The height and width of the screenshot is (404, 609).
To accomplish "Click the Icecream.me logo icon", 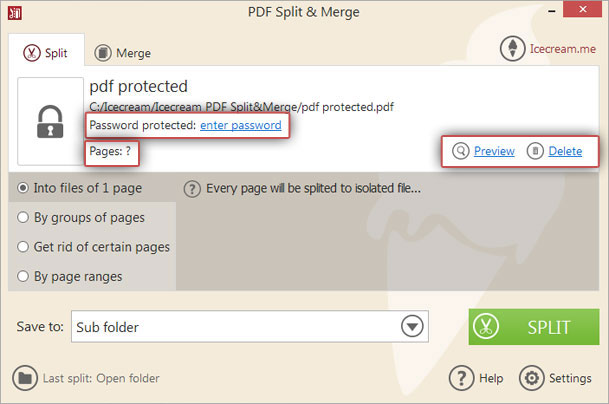I will [514, 49].
